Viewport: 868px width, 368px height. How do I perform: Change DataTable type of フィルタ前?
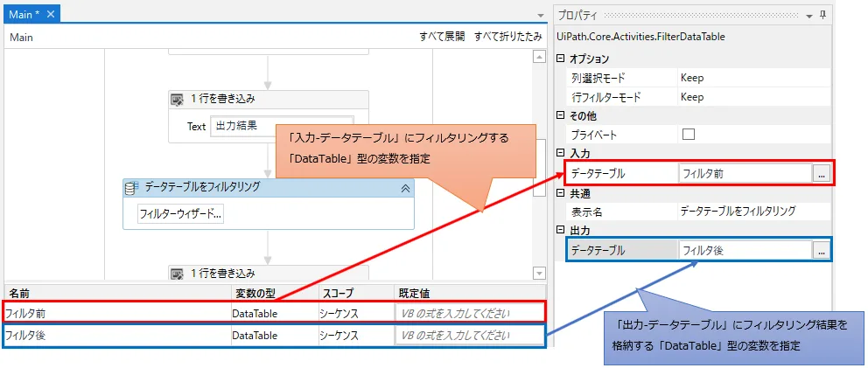pyautogui.click(x=275, y=313)
